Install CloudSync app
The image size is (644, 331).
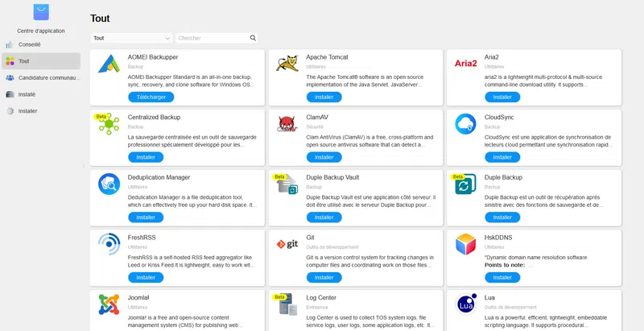(502, 157)
